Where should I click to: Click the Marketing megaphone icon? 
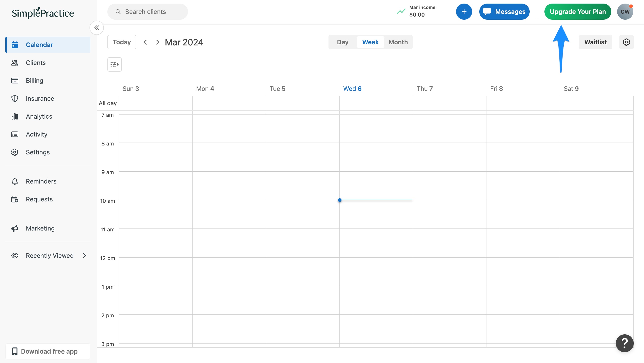(15, 228)
